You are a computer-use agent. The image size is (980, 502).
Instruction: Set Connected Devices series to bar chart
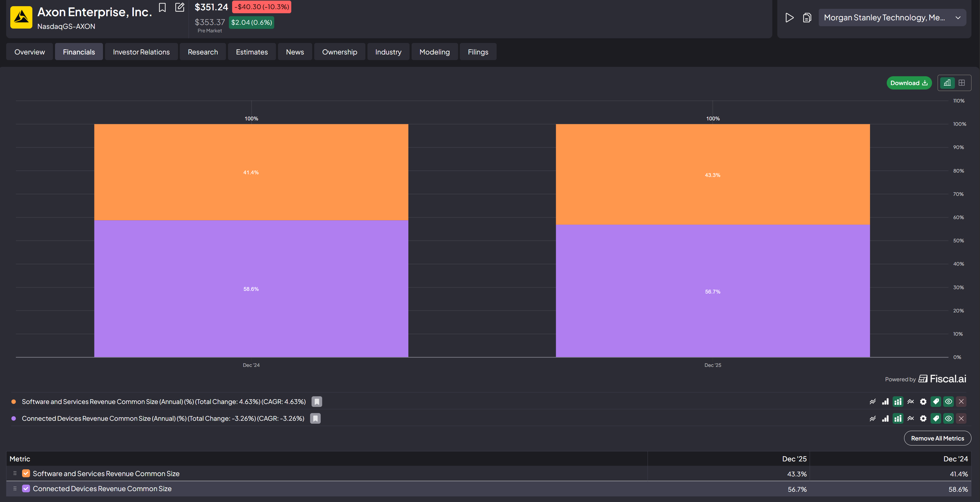click(x=885, y=419)
